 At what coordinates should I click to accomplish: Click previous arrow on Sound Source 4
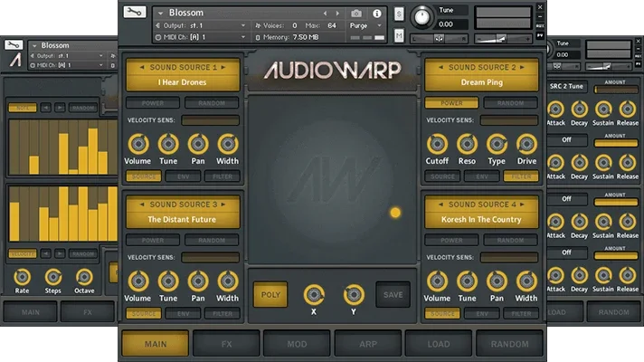coord(440,205)
